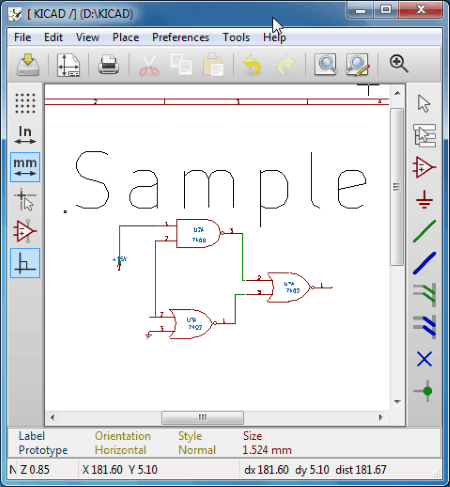Open the File menu
The image size is (450, 487).
22,37
